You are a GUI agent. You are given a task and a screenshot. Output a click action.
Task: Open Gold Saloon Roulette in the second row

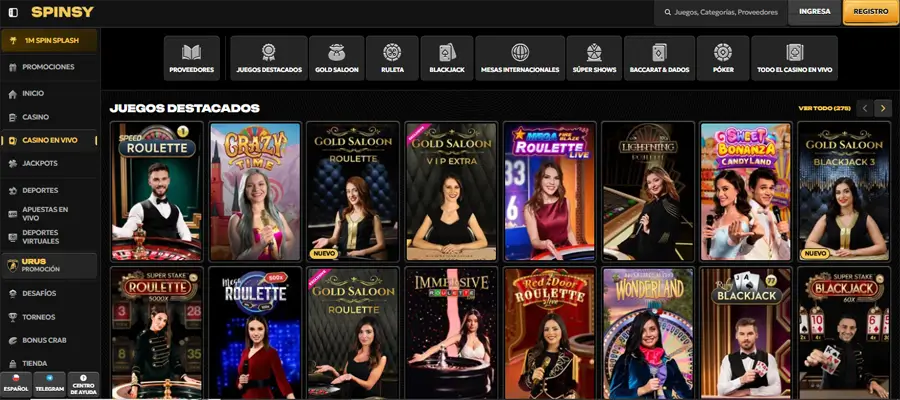(353, 333)
